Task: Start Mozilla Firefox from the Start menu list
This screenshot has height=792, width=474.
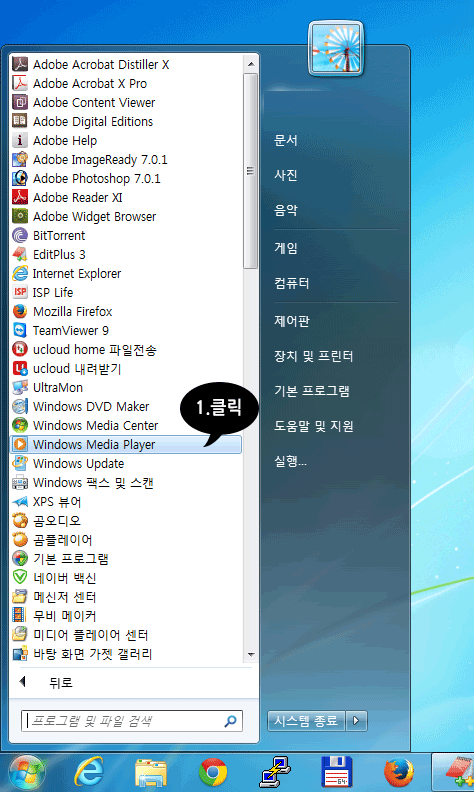Action: click(126, 311)
